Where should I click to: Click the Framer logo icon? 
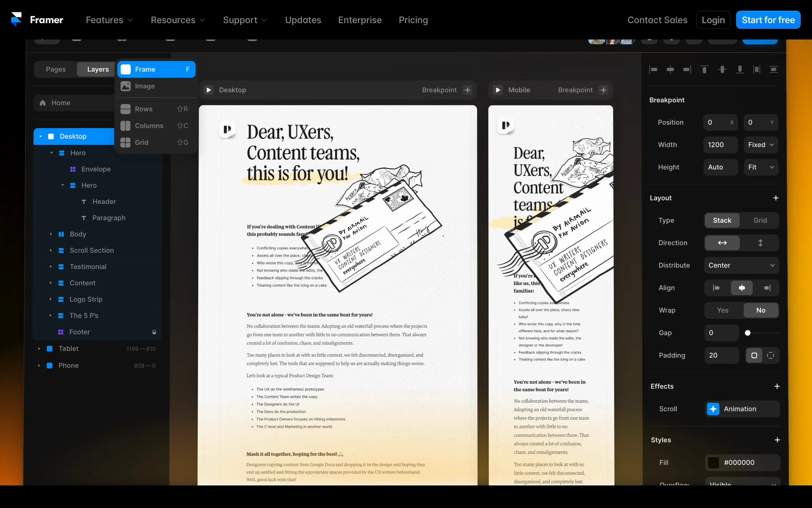[16, 19]
